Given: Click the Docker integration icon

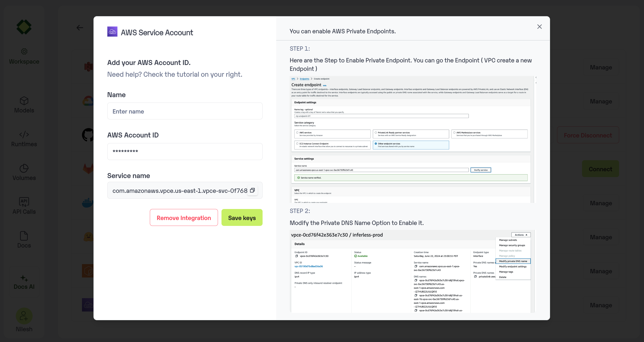Looking at the screenshot, I should (88, 203).
